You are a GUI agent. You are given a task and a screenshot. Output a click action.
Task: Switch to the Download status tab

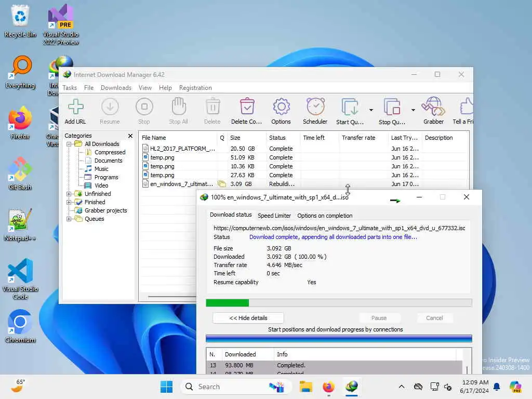(x=231, y=215)
